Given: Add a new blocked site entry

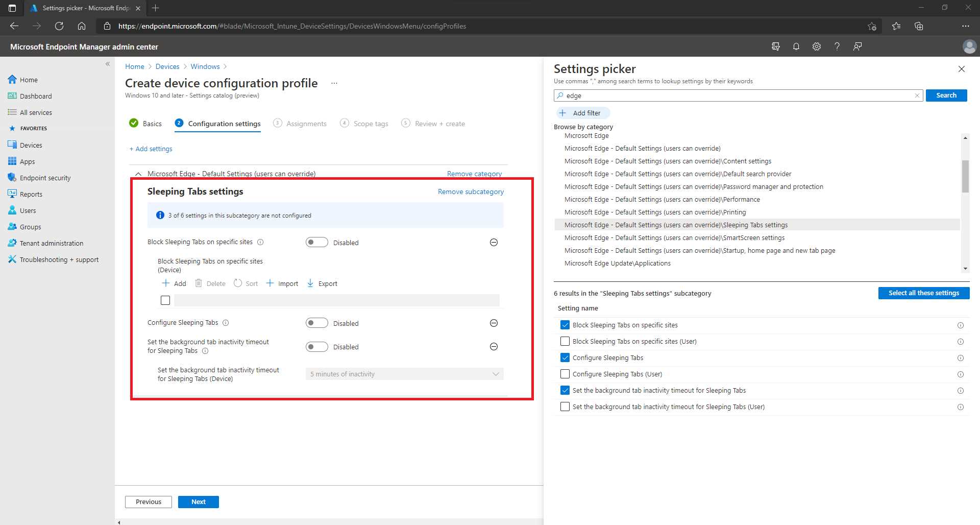Looking at the screenshot, I should click(x=173, y=283).
